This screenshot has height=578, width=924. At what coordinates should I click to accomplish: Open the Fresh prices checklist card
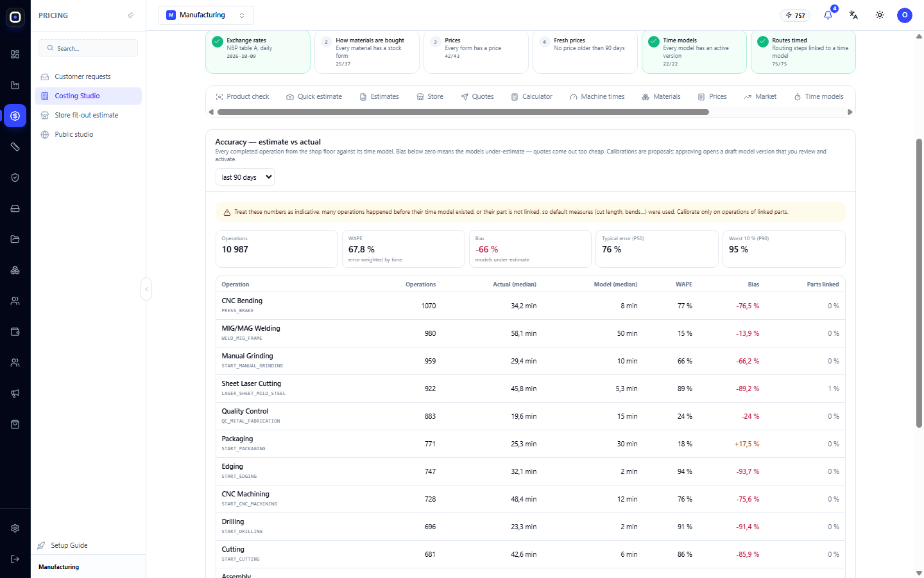585,51
